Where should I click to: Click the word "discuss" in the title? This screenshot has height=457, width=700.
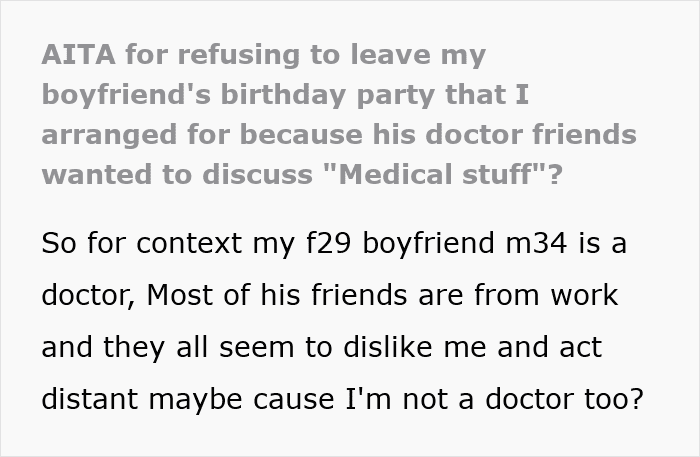[x=257, y=174]
